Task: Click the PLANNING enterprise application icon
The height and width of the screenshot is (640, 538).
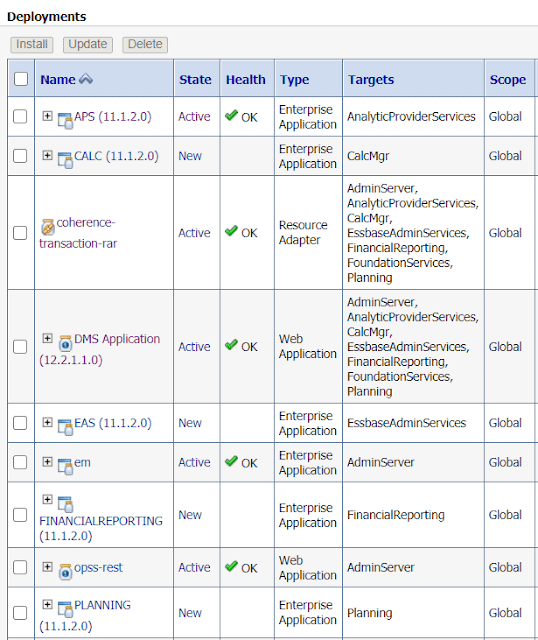Action: click(65, 609)
